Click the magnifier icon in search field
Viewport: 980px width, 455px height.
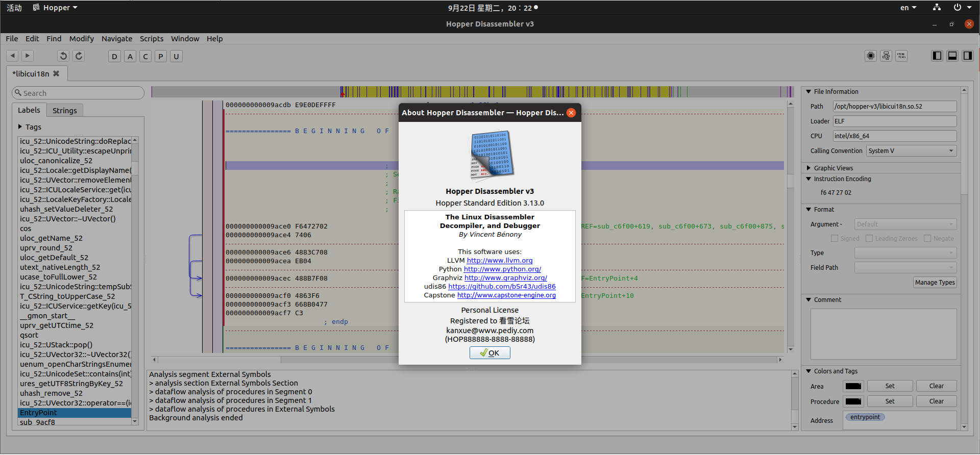click(18, 93)
